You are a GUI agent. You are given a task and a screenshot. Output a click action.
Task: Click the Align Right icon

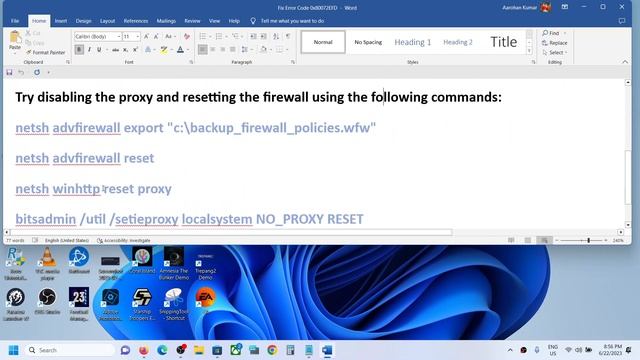pyautogui.click(x=222, y=50)
